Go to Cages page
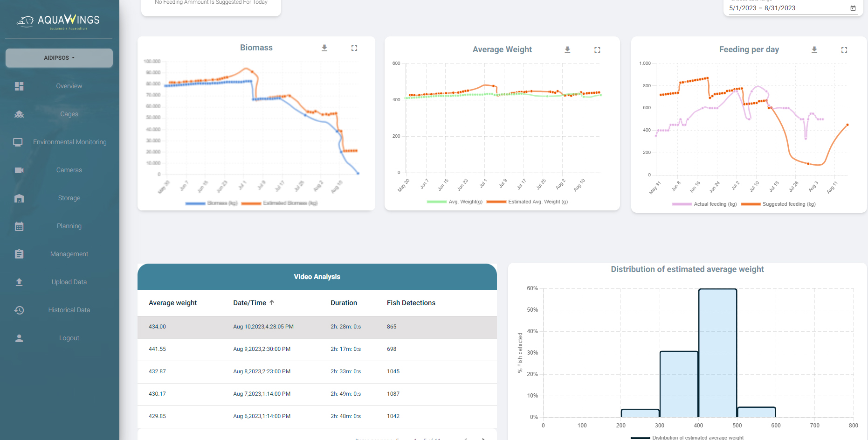This screenshot has width=868, height=440. point(69,114)
